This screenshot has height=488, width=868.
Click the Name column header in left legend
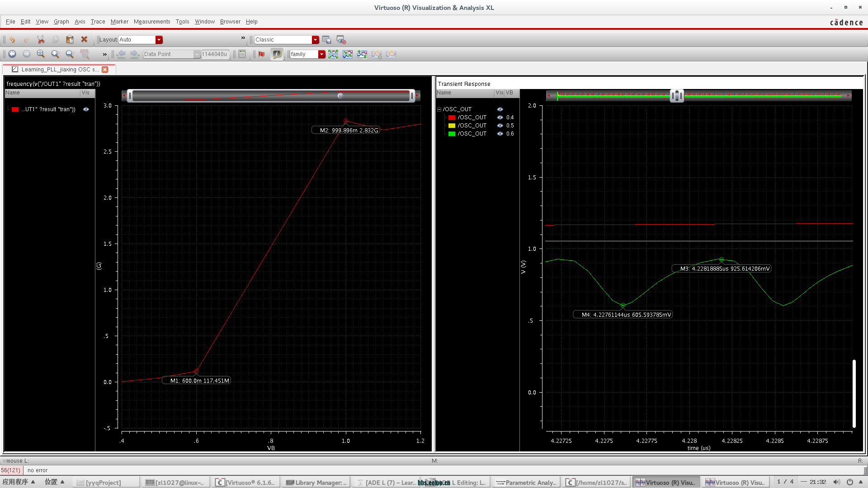(42, 93)
